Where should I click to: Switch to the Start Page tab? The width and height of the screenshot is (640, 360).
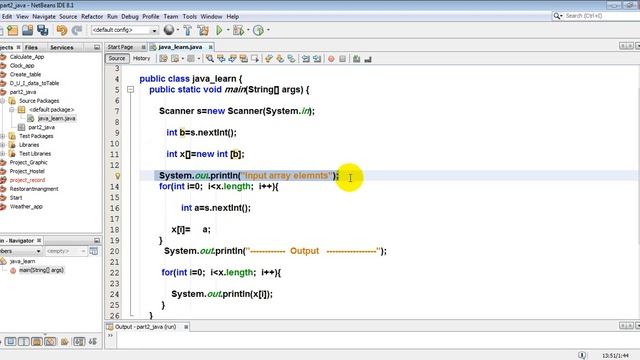120,47
